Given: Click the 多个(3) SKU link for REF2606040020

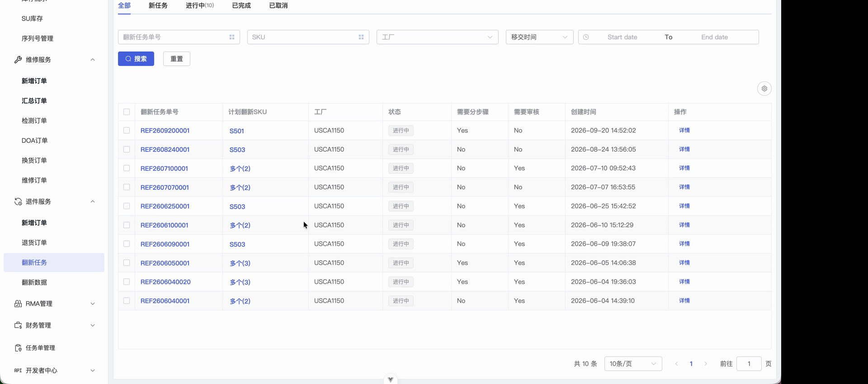Looking at the screenshot, I should click(x=240, y=282).
